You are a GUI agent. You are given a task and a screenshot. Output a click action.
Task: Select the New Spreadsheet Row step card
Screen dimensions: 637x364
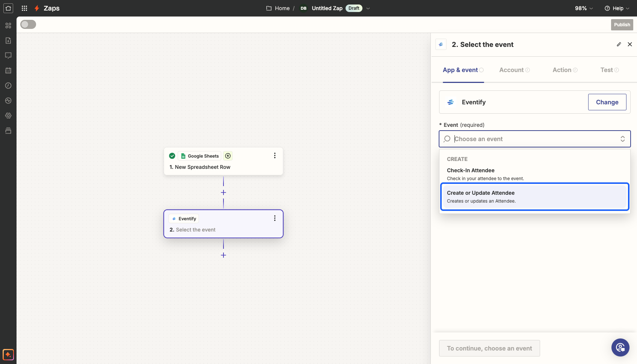click(223, 161)
